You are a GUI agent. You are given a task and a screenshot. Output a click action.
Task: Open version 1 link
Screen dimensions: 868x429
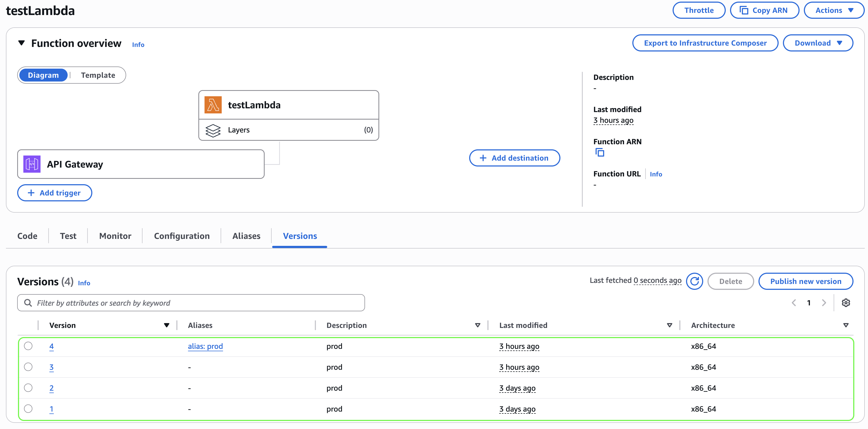(x=52, y=409)
